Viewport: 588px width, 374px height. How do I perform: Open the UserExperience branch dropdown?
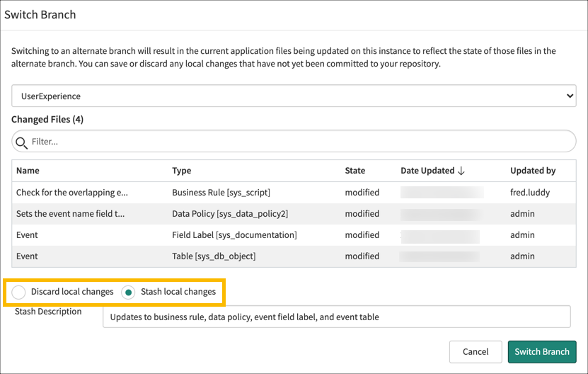coord(294,96)
